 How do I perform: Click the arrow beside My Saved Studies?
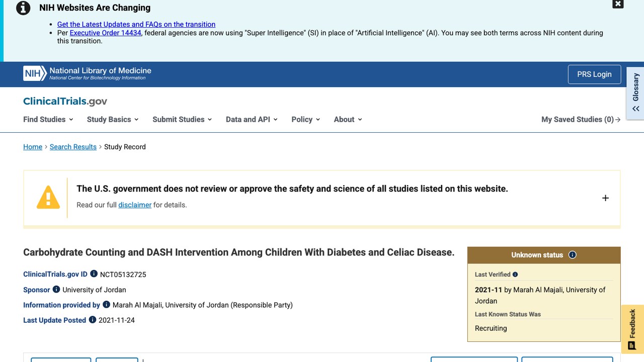coord(618,120)
